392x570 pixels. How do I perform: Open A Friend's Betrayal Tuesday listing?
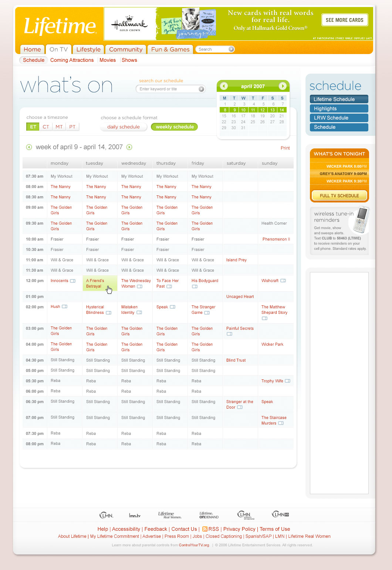(x=95, y=284)
